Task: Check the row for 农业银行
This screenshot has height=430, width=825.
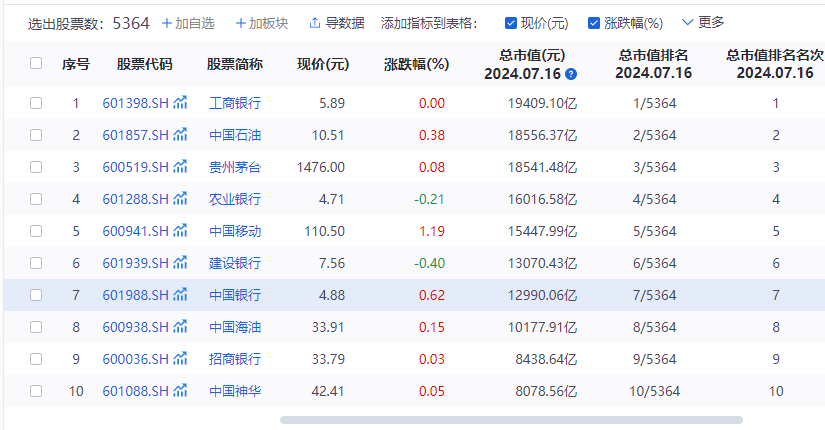Action: point(36,199)
